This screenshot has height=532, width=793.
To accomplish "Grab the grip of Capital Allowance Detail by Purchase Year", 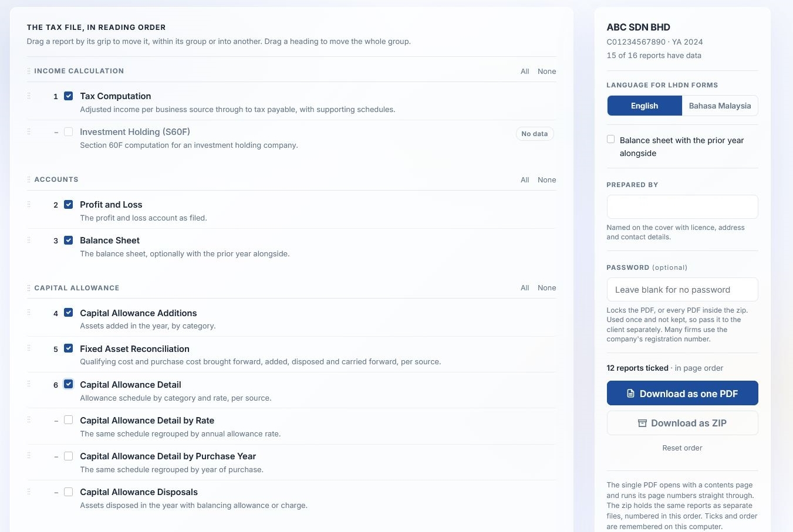I will click(x=29, y=455).
